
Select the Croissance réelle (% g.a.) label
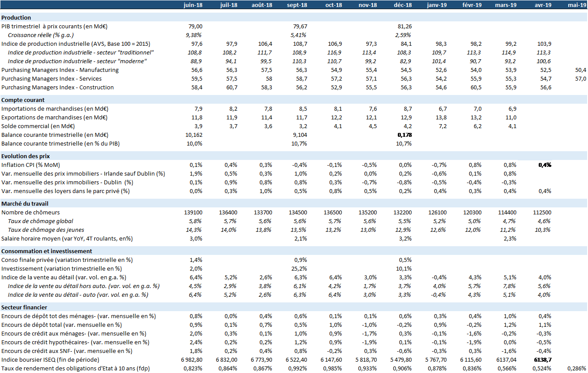41,35
